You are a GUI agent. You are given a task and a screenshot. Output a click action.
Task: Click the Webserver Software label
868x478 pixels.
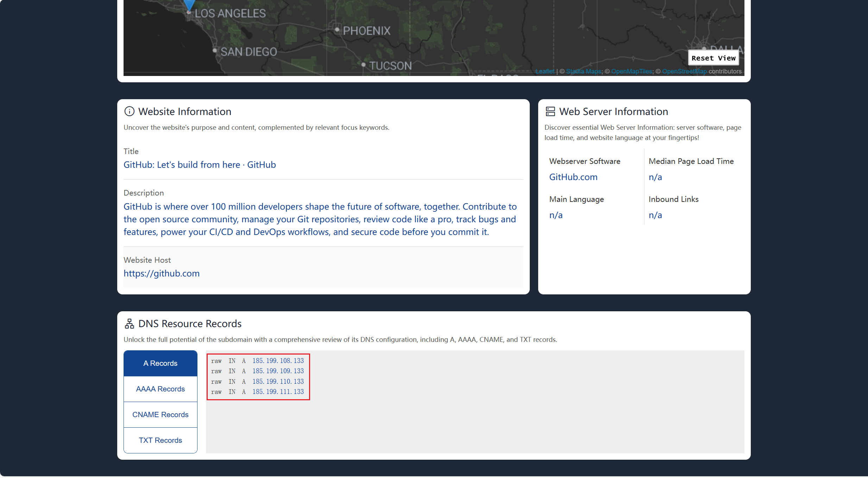click(x=585, y=161)
